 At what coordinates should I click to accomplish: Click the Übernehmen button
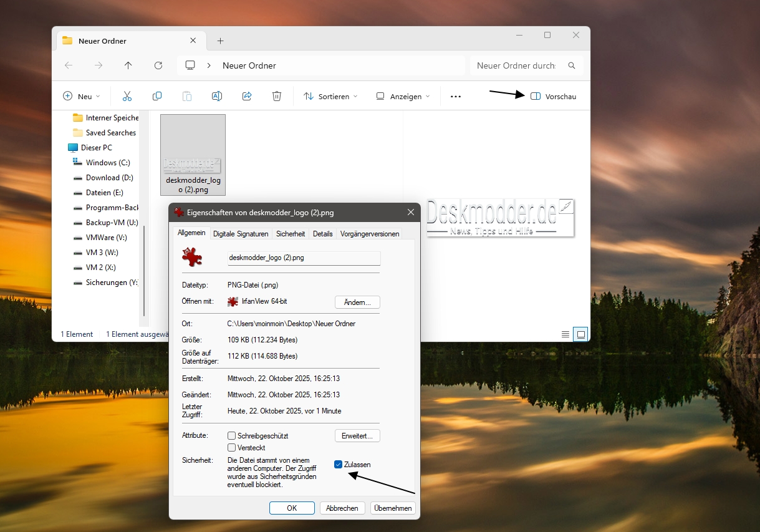393,508
